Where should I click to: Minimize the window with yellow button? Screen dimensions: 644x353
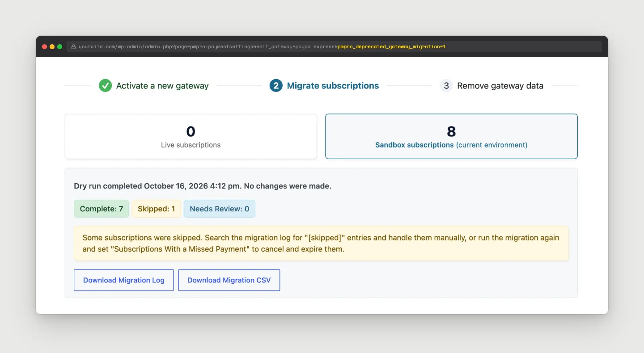pyautogui.click(x=52, y=46)
